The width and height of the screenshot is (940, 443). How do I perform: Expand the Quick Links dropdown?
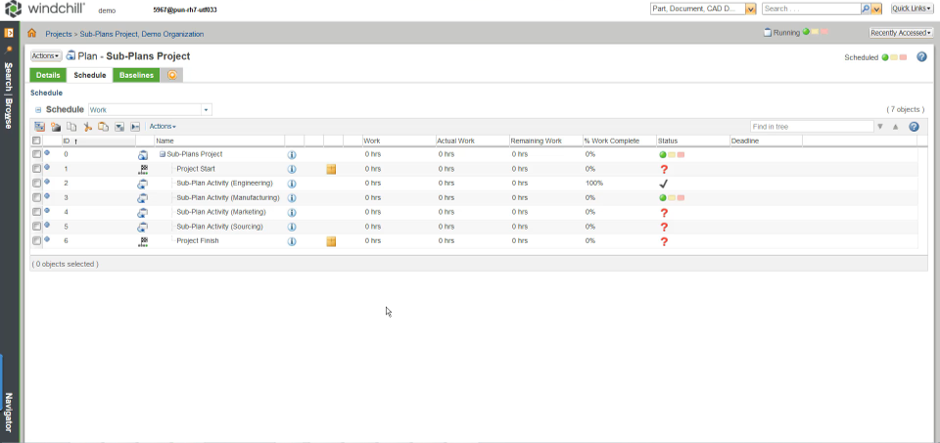[x=912, y=9]
